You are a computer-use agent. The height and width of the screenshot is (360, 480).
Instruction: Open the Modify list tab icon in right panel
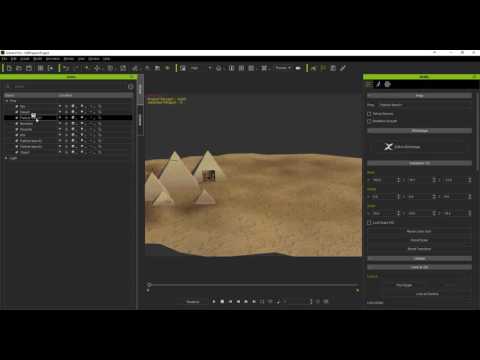tap(369, 84)
